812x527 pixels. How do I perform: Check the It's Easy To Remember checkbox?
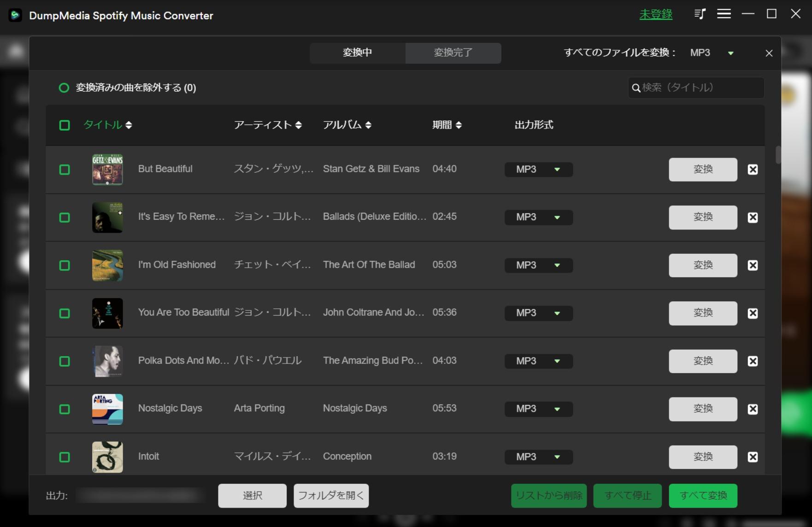tap(65, 217)
